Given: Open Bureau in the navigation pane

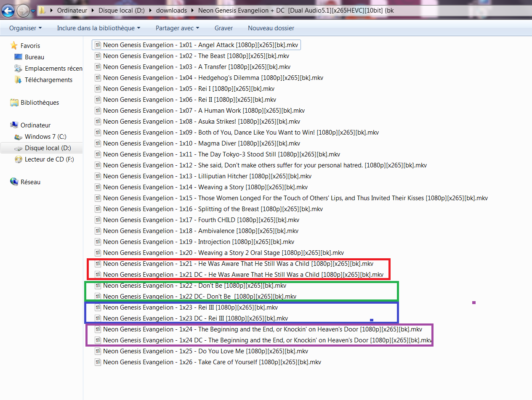Looking at the screenshot, I should point(35,57).
